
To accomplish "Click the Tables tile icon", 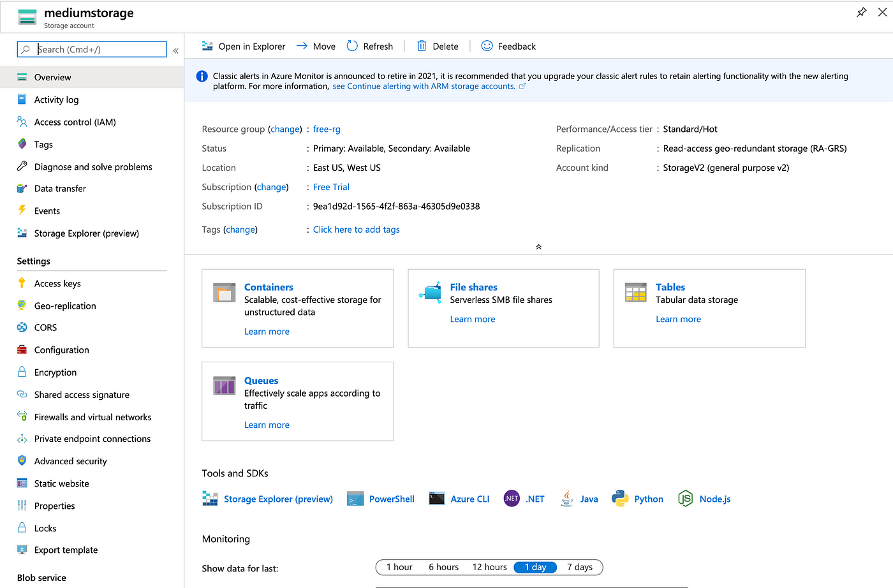I will (636, 293).
